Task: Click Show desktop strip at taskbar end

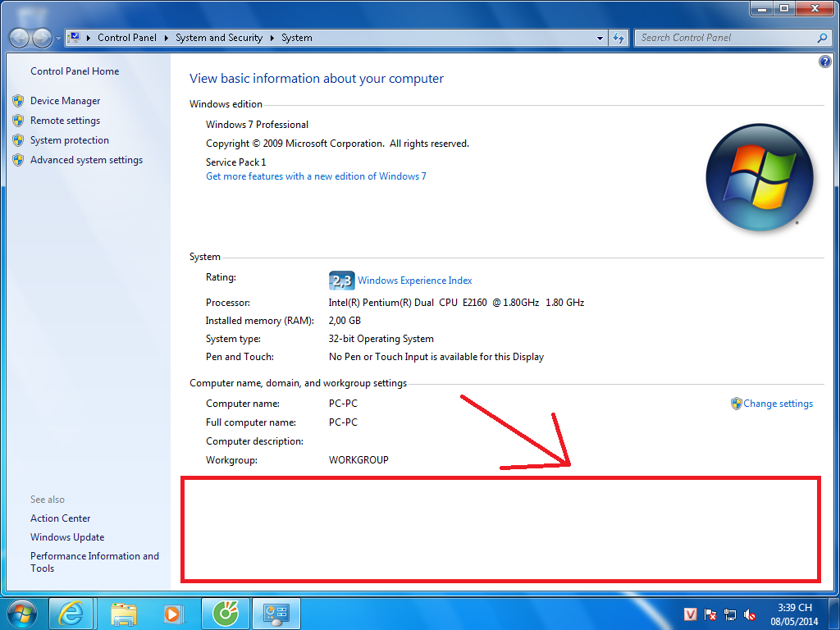Action: (834, 614)
